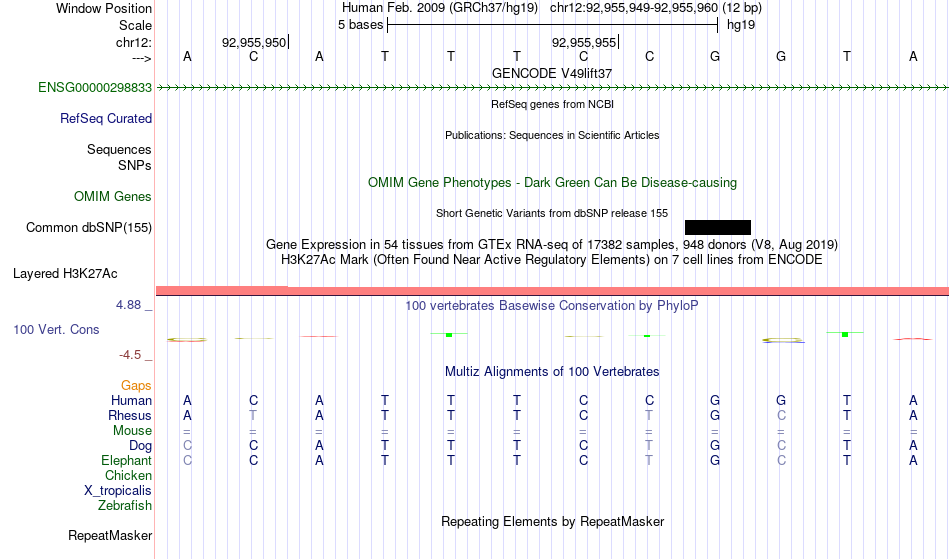The height and width of the screenshot is (559, 950).
Task: Click the ---> strand direction arrow
Action: pos(141,58)
